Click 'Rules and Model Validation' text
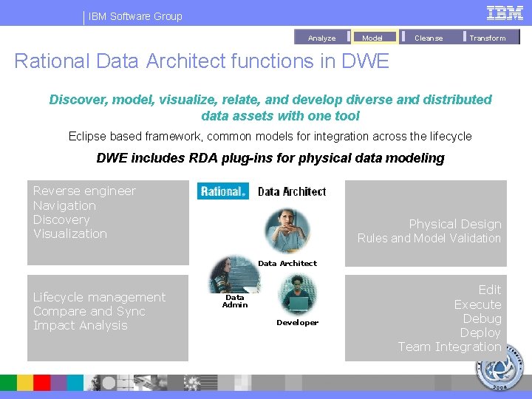The width and height of the screenshot is (532, 399). click(429, 238)
